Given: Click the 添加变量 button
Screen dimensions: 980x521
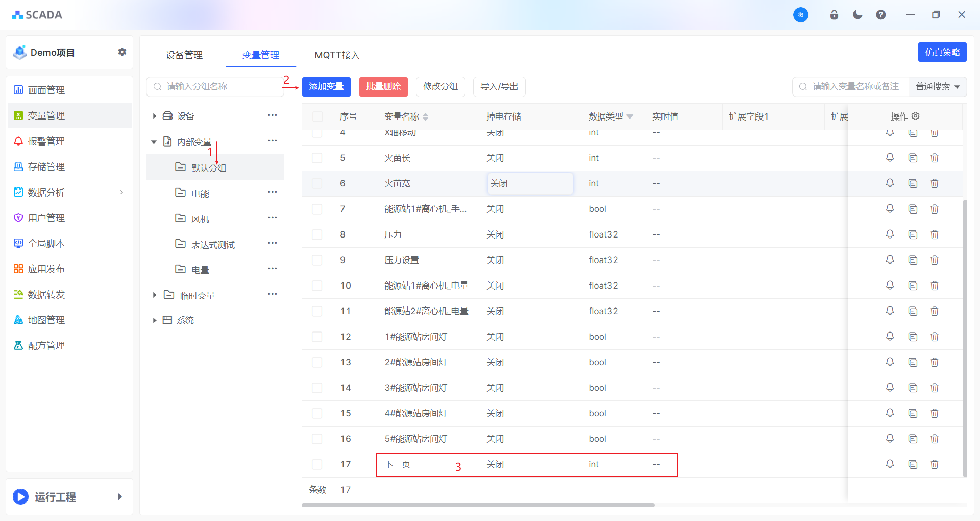Looking at the screenshot, I should (x=326, y=86).
